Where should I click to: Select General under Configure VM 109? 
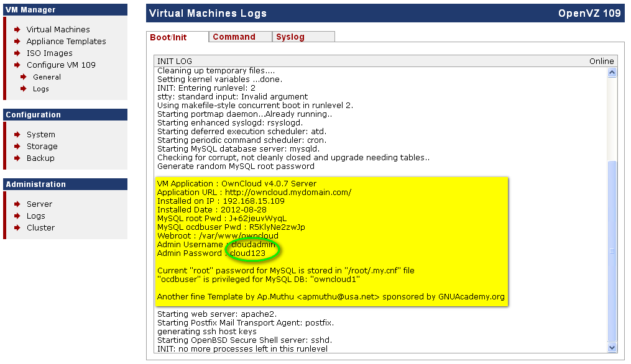[x=47, y=77]
